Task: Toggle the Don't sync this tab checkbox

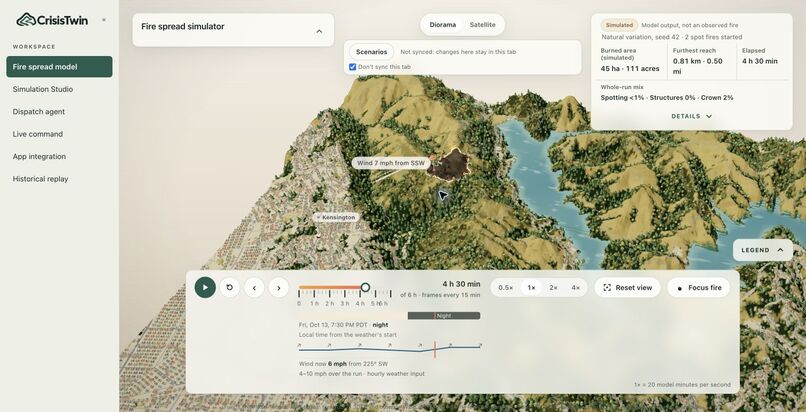Action: (x=353, y=67)
